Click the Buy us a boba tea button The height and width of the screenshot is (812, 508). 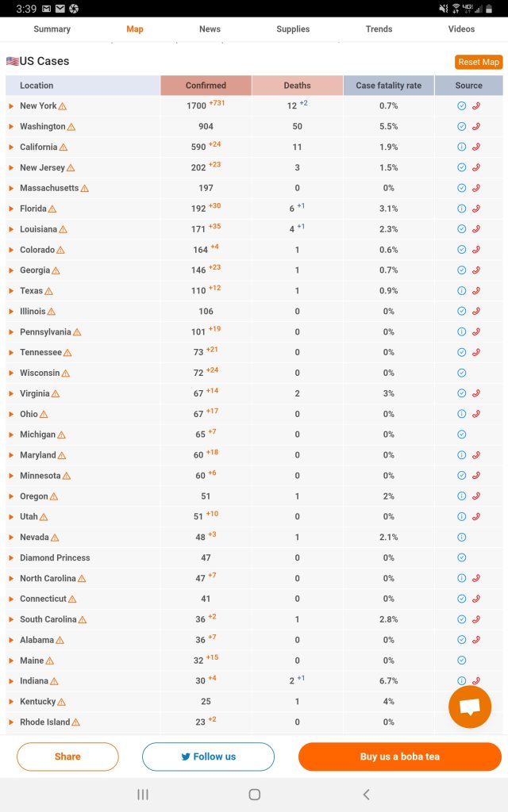point(399,756)
